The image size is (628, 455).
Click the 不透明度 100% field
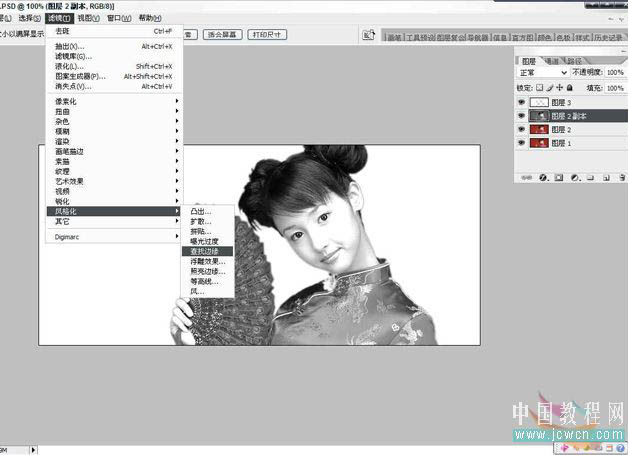[x=615, y=72]
